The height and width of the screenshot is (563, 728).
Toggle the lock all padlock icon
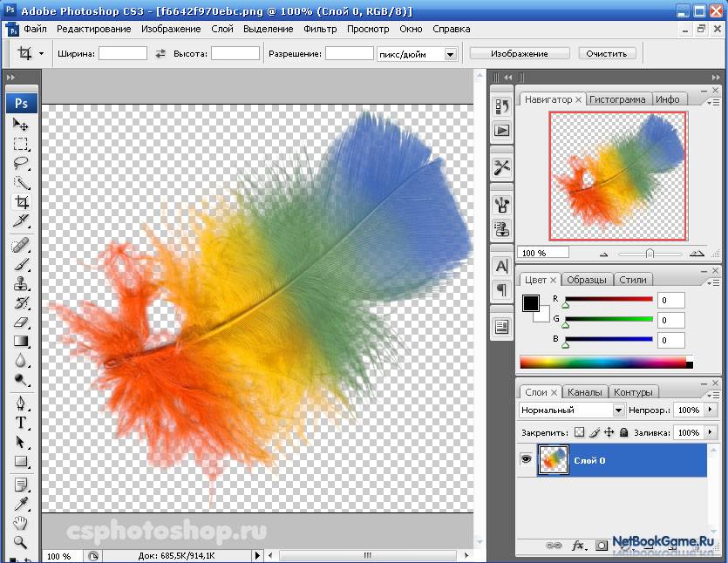tap(624, 432)
